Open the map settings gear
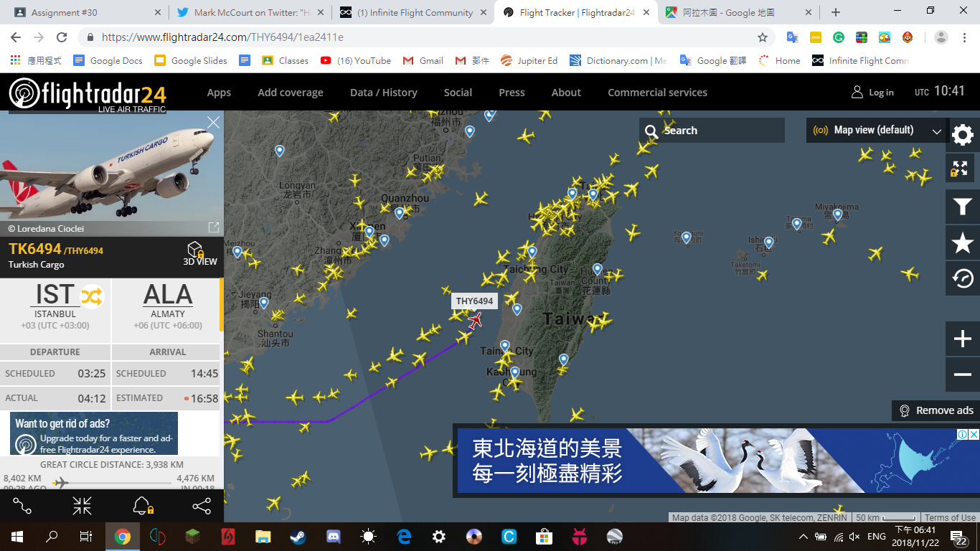The width and height of the screenshot is (980, 551). tap(962, 134)
